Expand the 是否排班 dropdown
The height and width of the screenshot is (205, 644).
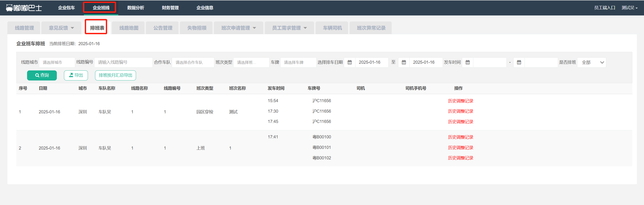pyautogui.click(x=591, y=62)
